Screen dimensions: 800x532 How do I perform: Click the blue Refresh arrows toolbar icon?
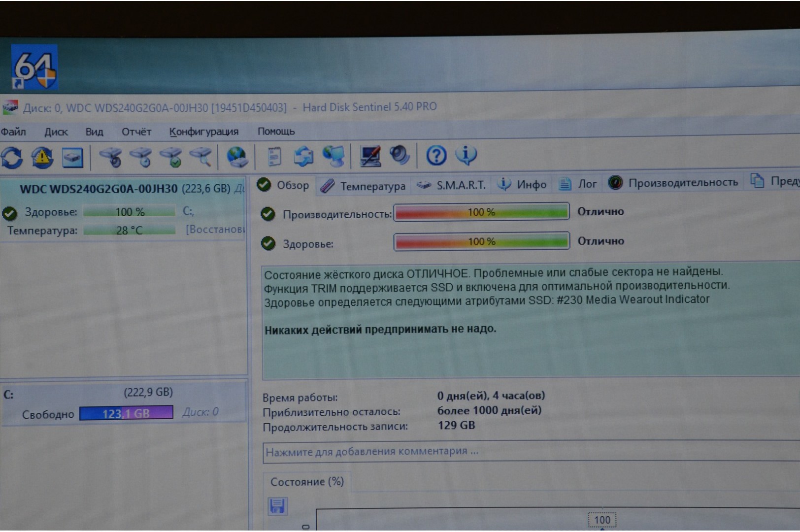pyautogui.click(x=12, y=158)
